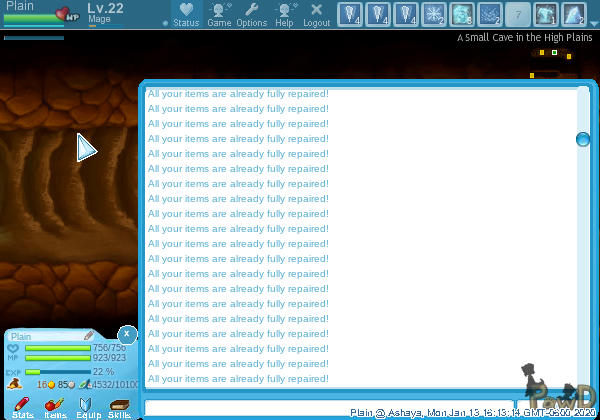Image resolution: width=600 pixels, height=420 pixels.
Task: Select the snowflake ice skill slot
Action: coord(435,15)
